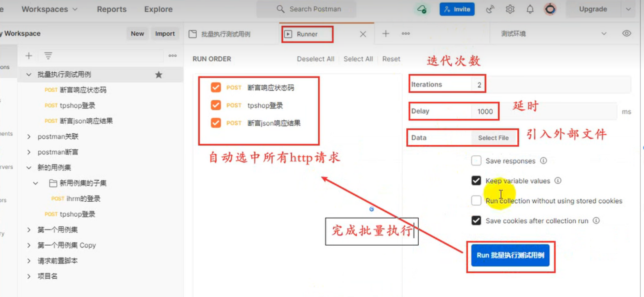Uncheck the 断言json响应结果 request in run order
This screenshot has width=644, height=297.
216,123
